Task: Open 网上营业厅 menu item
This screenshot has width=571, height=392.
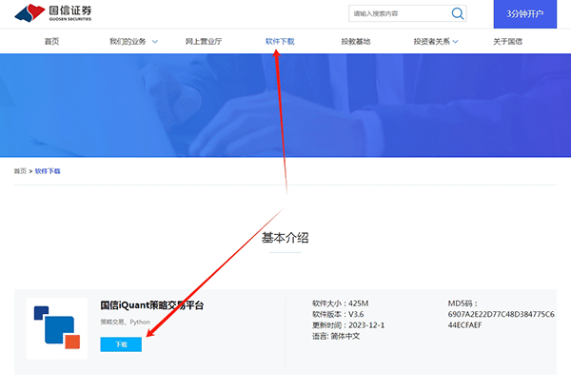Action: (204, 42)
